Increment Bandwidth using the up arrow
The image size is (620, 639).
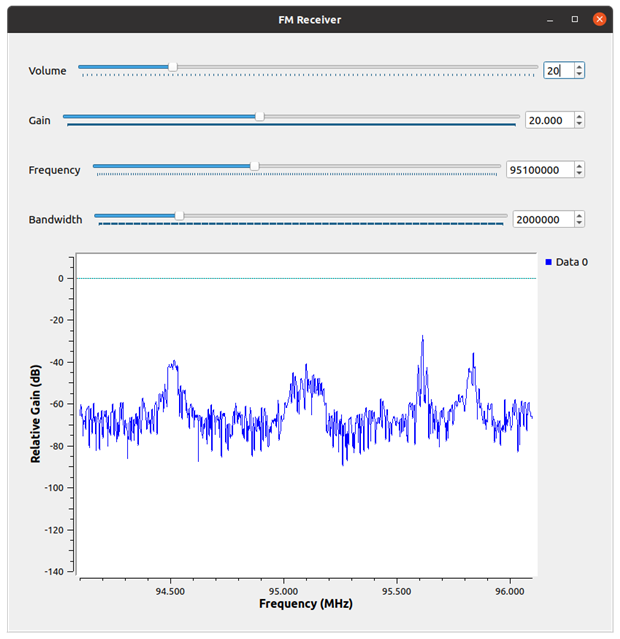click(x=580, y=215)
